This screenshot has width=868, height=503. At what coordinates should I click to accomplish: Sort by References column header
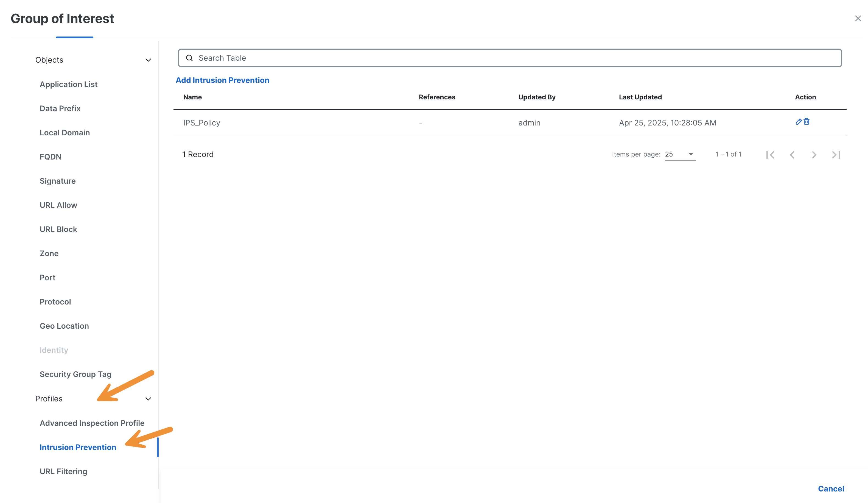pos(437,97)
